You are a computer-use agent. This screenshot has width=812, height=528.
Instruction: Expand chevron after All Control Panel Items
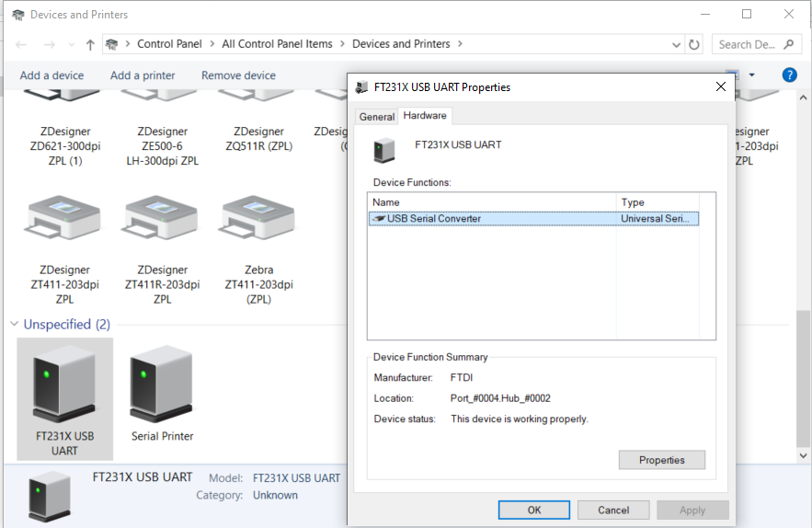tap(342, 44)
